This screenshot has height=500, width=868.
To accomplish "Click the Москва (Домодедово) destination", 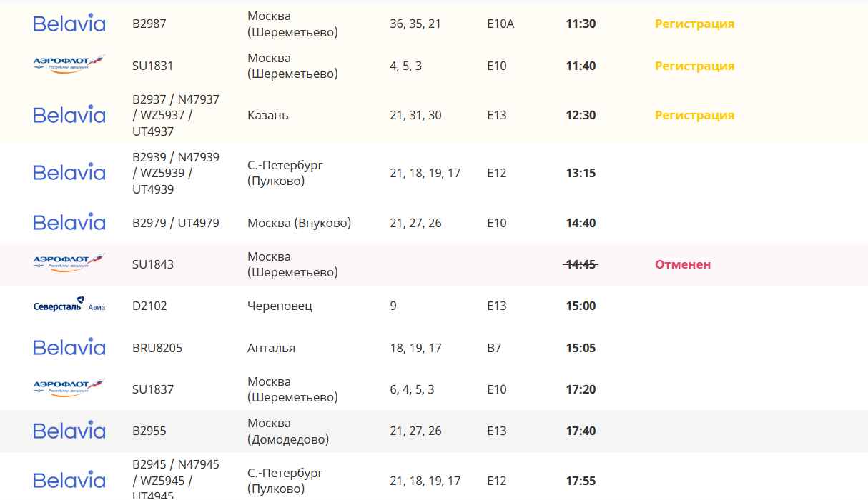I will point(288,431).
